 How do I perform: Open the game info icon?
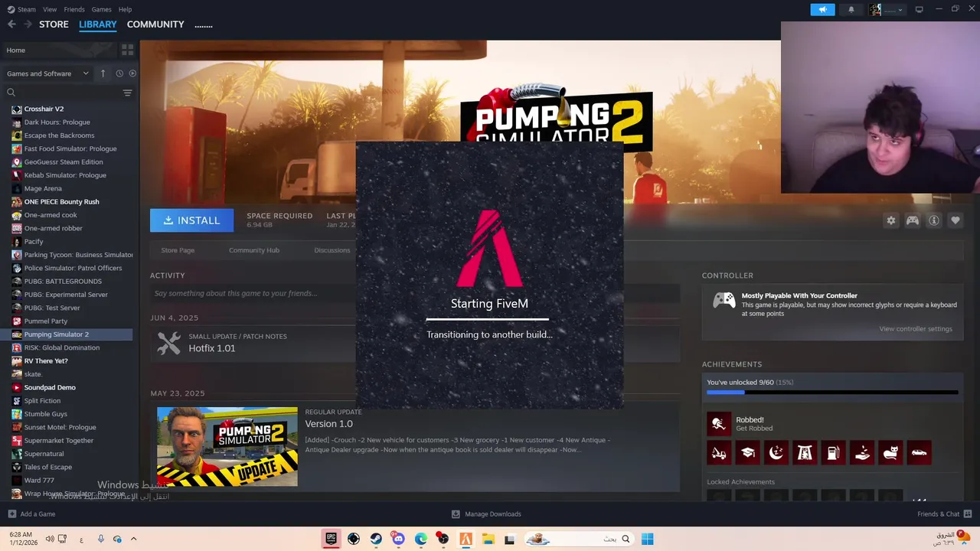point(934,220)
